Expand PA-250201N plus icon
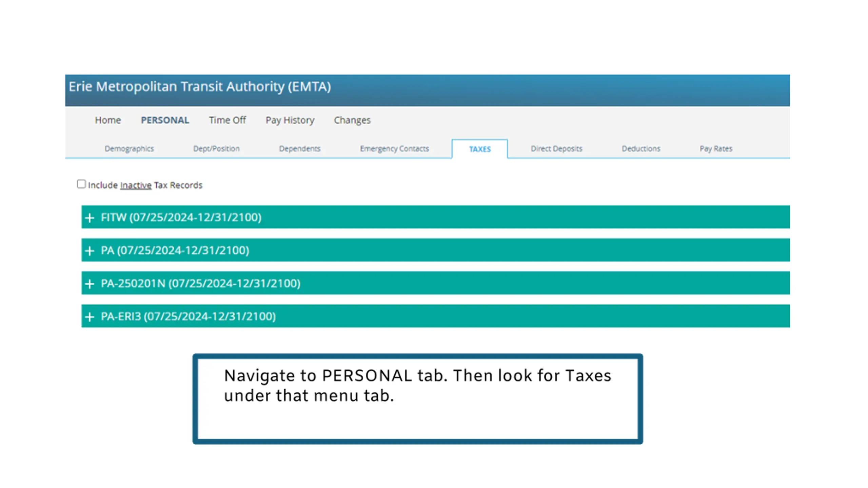Viewport: 868px width, 488px height. (90, 284)
